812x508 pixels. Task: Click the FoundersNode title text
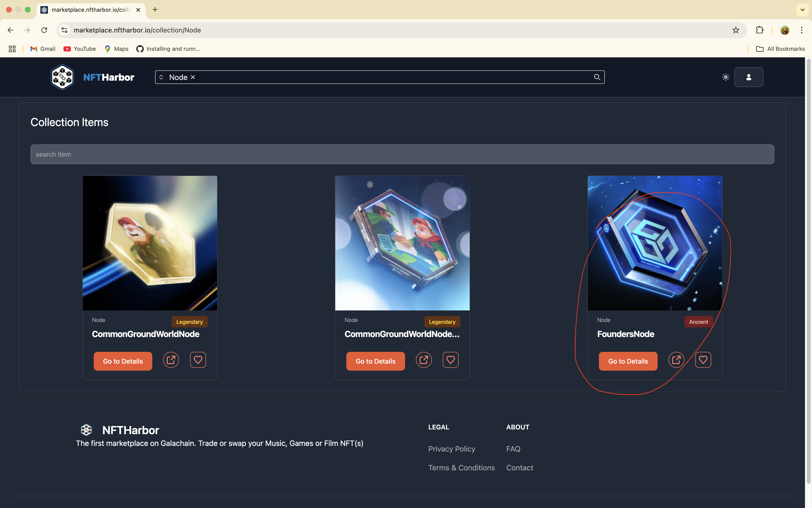click(x=626, y=334)
